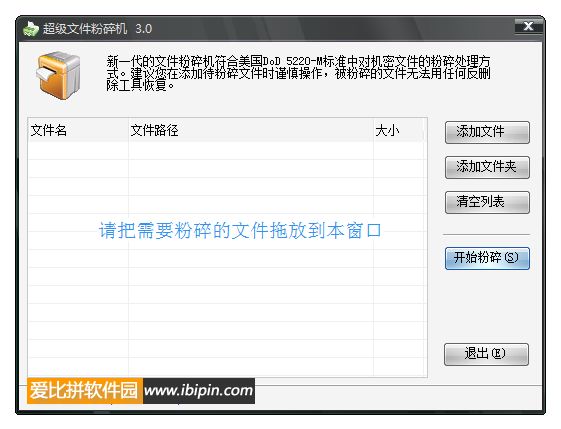Close the 超级文件粉碎机 window
The width and height of the screenshot is (561, 429).
point(528,26)
